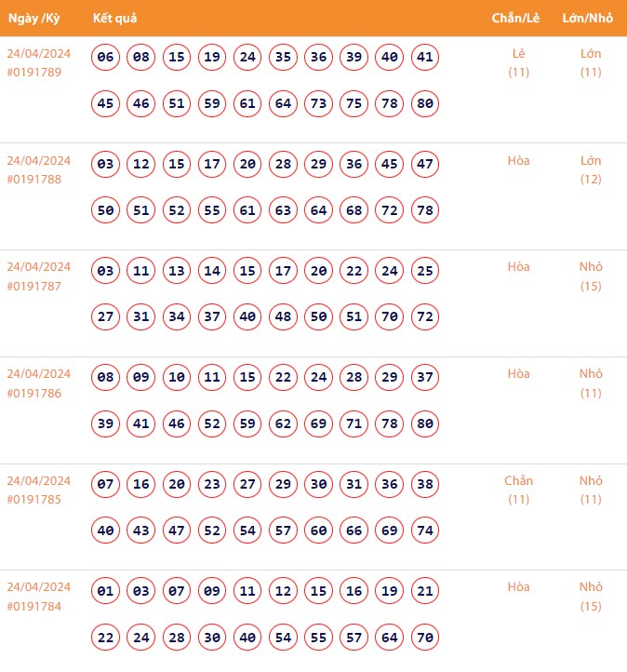Open draw #0191788 link

(x=33, y=180)
